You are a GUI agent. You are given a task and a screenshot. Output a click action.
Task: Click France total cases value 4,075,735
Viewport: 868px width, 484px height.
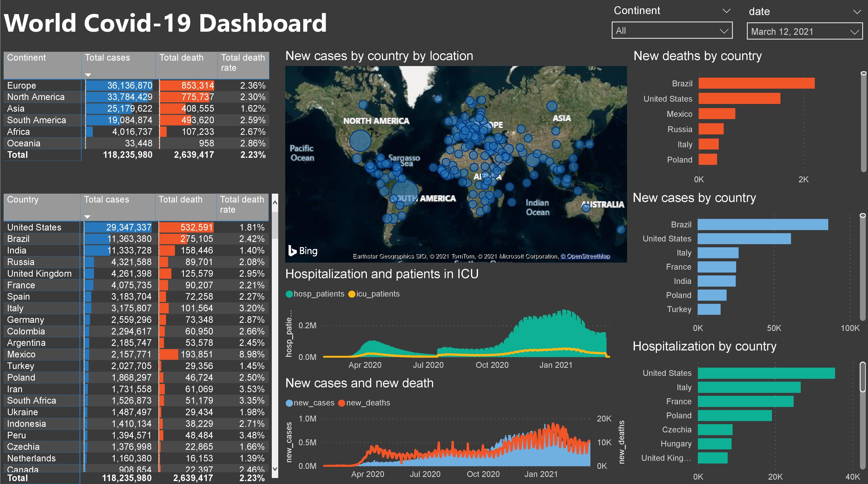coord(131,285)
